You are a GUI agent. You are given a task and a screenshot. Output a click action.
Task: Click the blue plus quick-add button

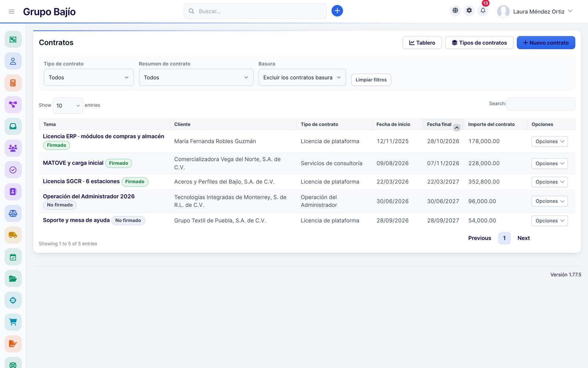click(337, 11)
